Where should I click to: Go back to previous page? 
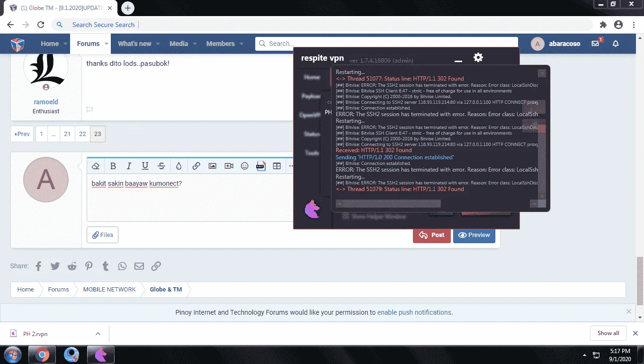[x=10, y=25]
